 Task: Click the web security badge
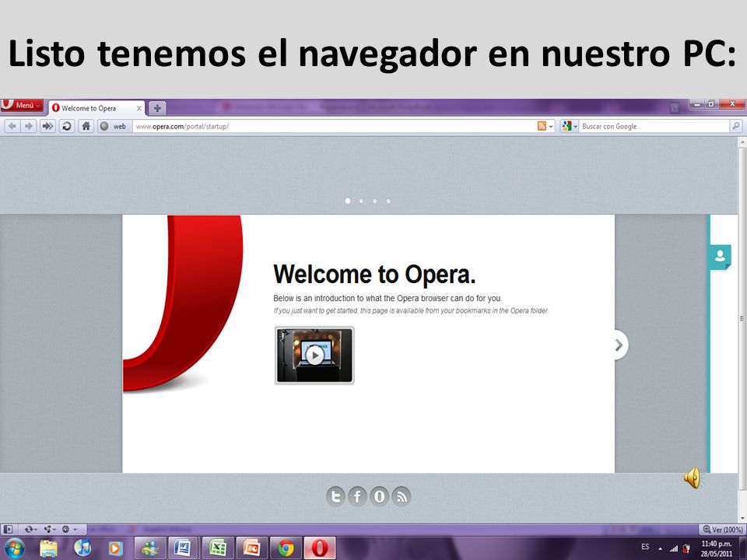[x=114, y=126]
